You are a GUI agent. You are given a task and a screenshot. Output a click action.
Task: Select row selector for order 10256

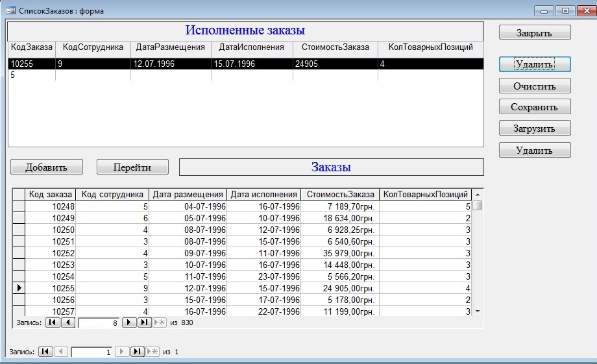(x=19, y=300)
